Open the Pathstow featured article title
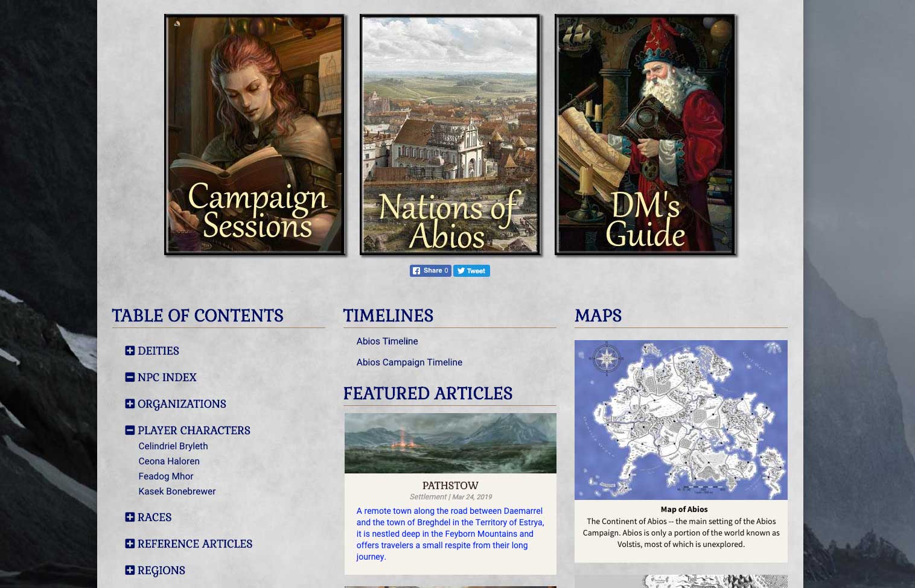 [450, 485]
